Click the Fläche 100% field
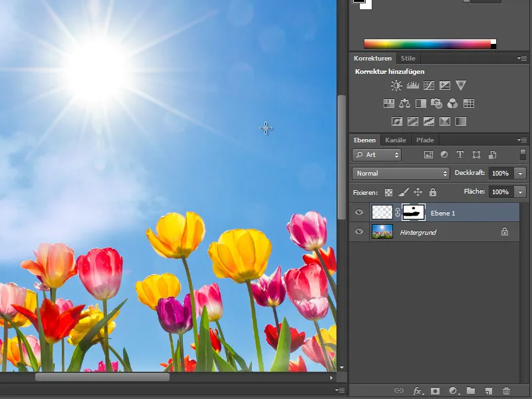The width and height of the screenshot is (532, 399). (x=501, y=192)
